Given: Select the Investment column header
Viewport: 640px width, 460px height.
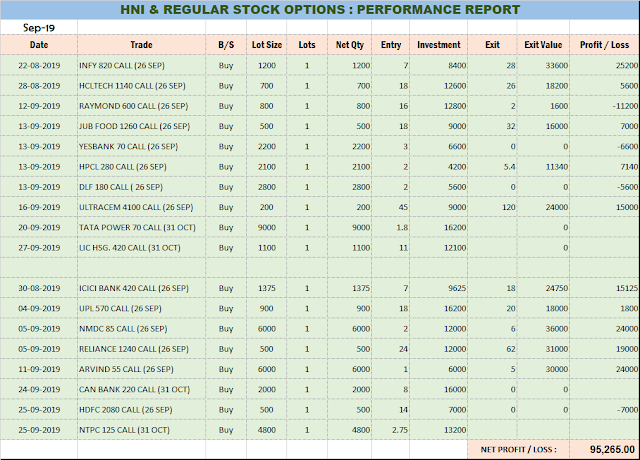Looking at the screenshot, I should [438, 45].
